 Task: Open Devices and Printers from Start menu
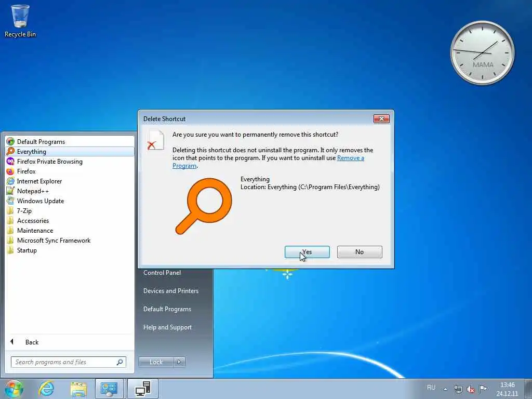coord(170,291)
